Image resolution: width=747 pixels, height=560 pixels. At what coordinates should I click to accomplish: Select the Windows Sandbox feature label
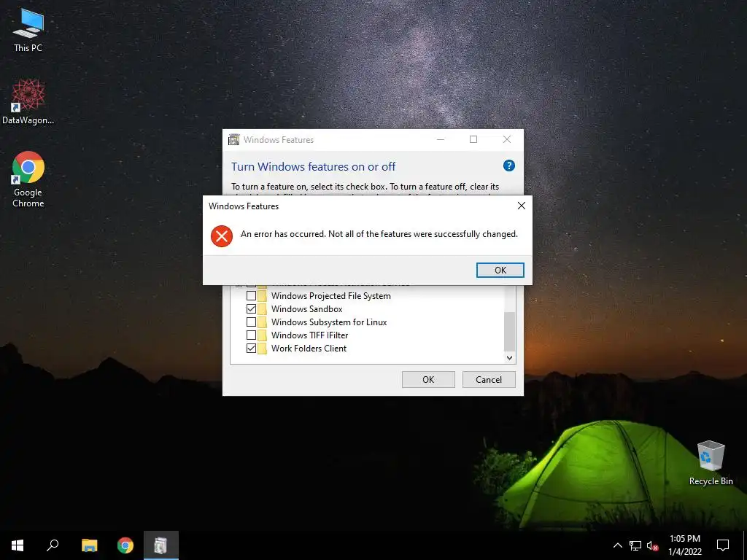pos(307,308)
